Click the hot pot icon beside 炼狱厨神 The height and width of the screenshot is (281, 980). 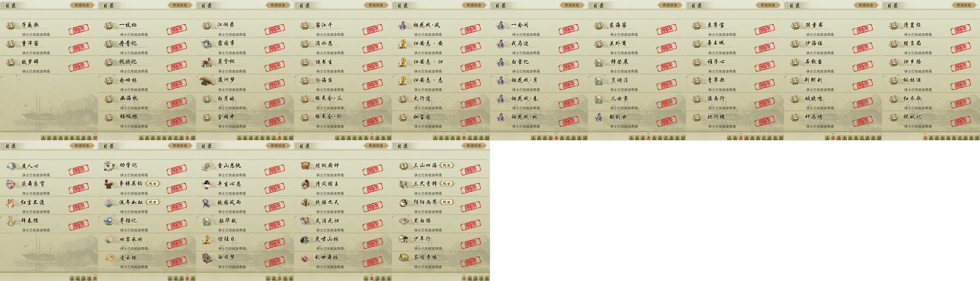pos(305,166)
